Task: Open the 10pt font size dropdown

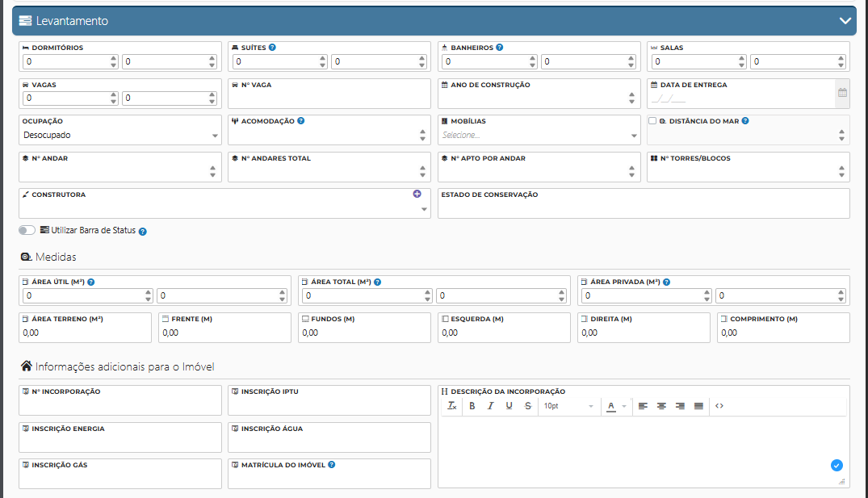Action: point(568,406)
